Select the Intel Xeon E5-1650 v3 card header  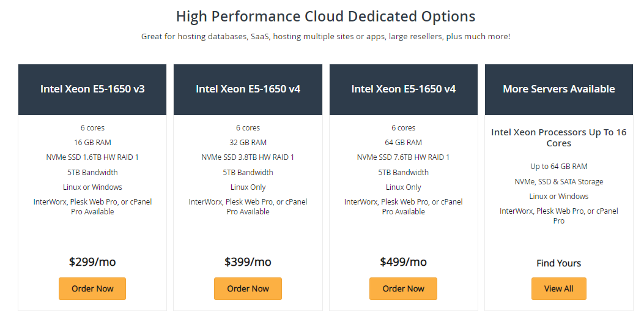(x=92, y=89)
